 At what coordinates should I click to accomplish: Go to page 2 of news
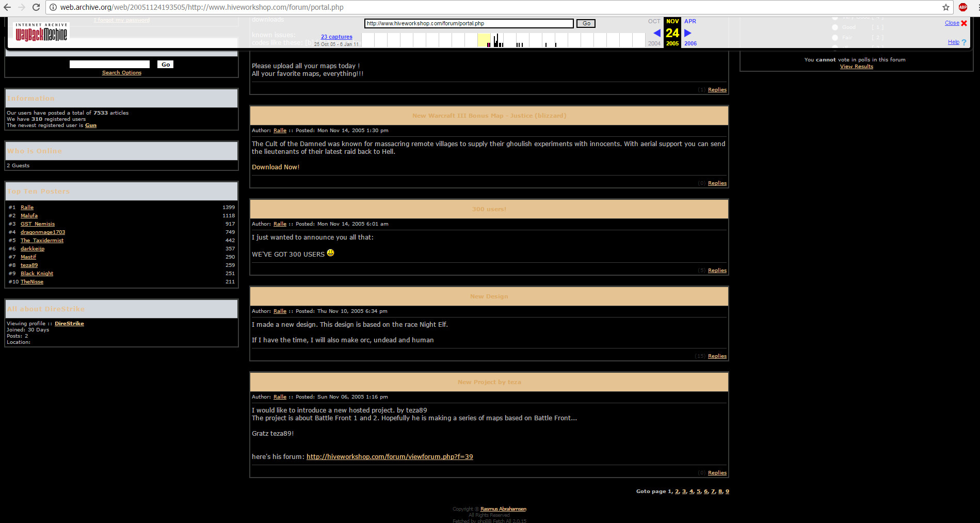point(677,492)
